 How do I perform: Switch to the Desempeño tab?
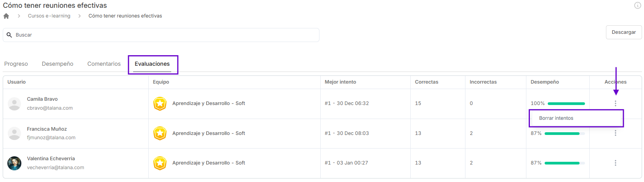point(57,64)
